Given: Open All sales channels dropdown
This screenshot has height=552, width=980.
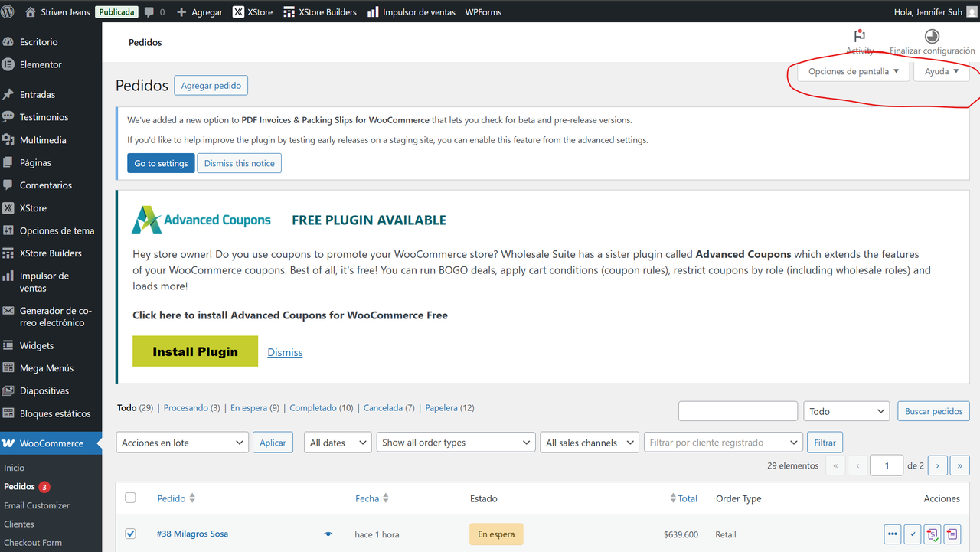Looking at the screenshot, I should 589,443.
